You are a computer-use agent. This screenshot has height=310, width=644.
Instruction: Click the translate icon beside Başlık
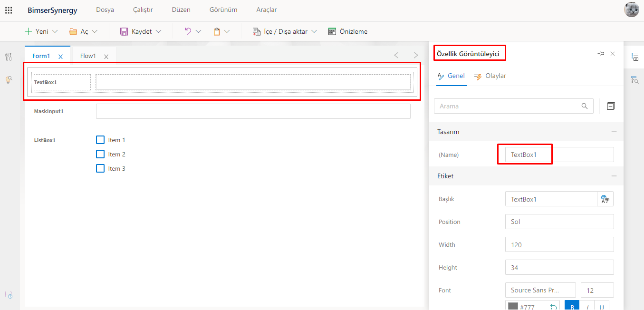click(605, 199)
